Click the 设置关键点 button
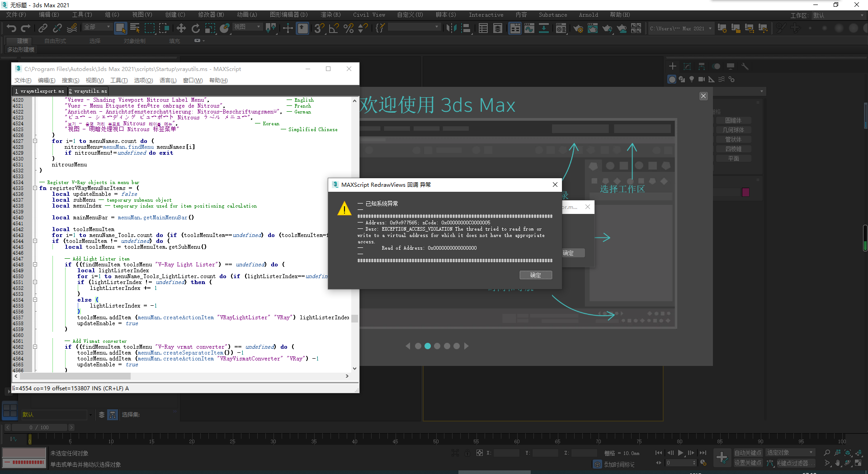Viewport: 868px width, 474px height. point(748,463)
